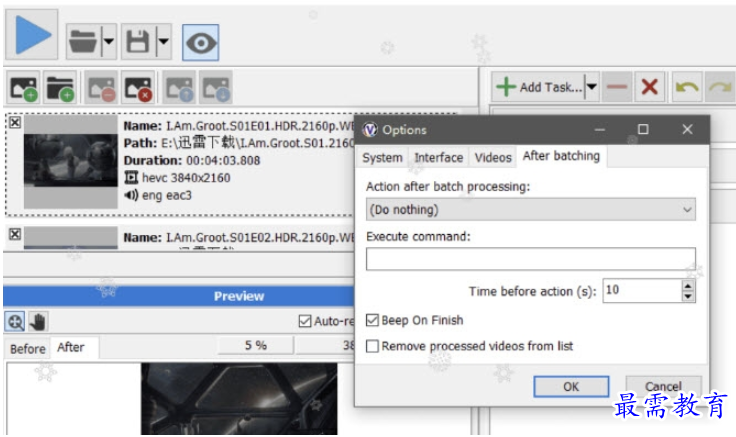Open the System tab in Options
The width and height of the screenshot is (736, 437).
382,158
